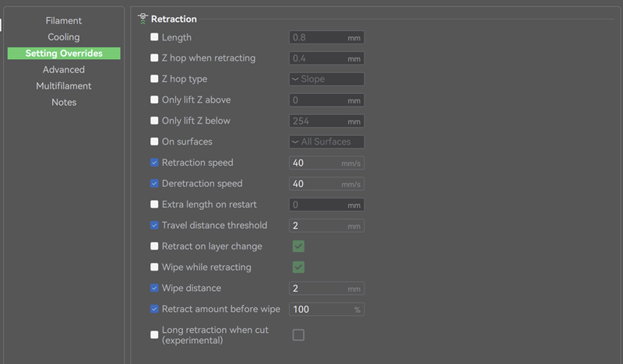Enable the Length override checkbox

tap(154, 37)
